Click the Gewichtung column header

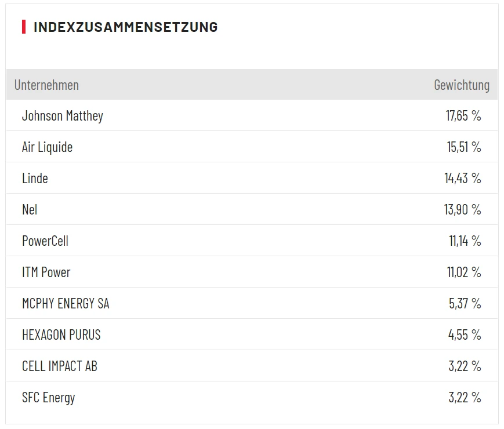pyautogui.click(x=461, y=85)
